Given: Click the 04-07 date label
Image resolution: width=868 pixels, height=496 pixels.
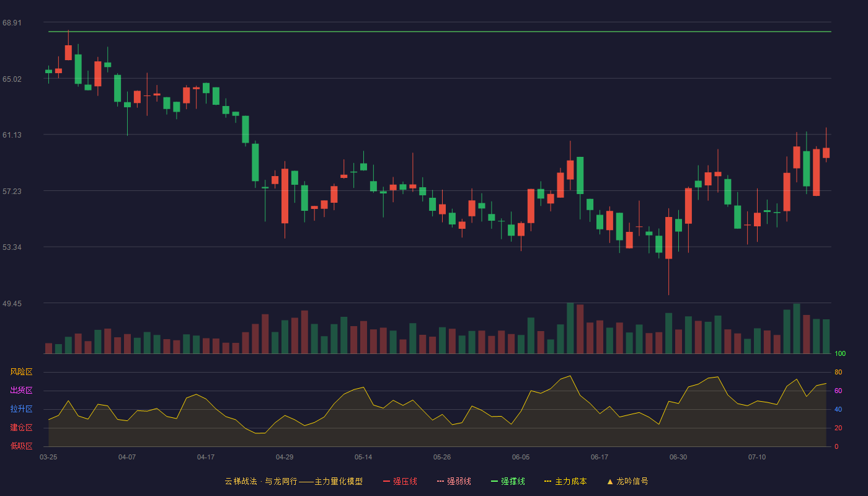Looking at the screenshot, I should tap(127, 457).
